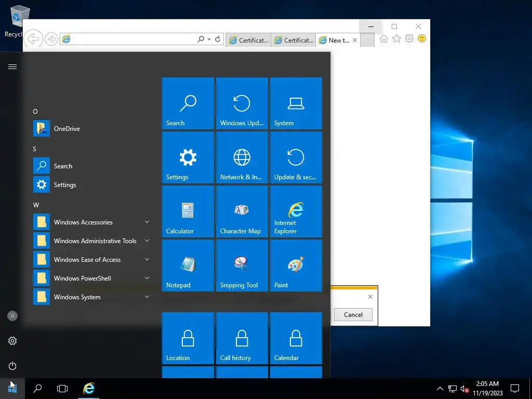
Task: Open Search from the app list
Action: tap(91, 166)
